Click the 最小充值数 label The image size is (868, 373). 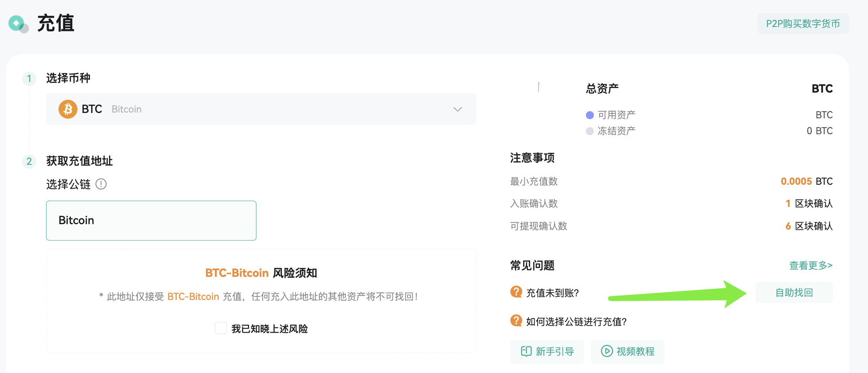(x=534, y=181)
